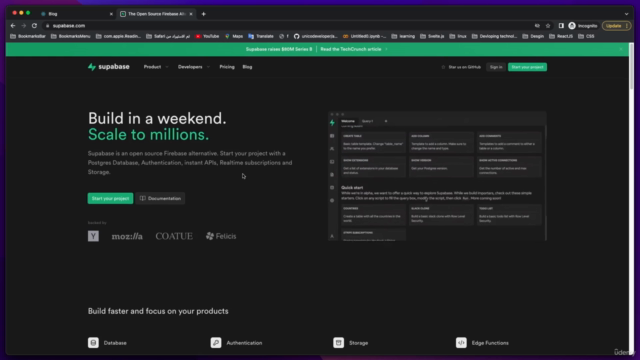Image resolution: width=640 pixels, height=360 pixels.
Task: Close The Open Source Firebase tab
Action: pos(191,14)
